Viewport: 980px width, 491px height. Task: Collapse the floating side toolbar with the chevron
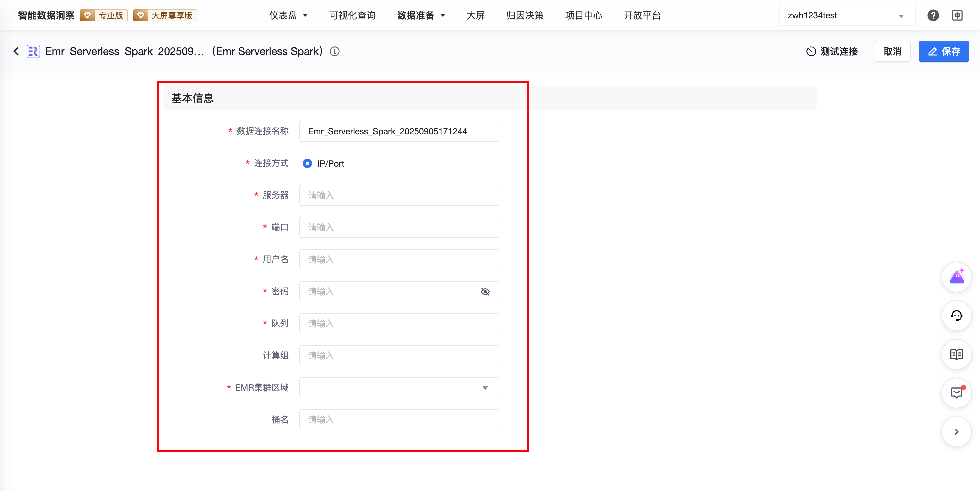pos(956,432)
